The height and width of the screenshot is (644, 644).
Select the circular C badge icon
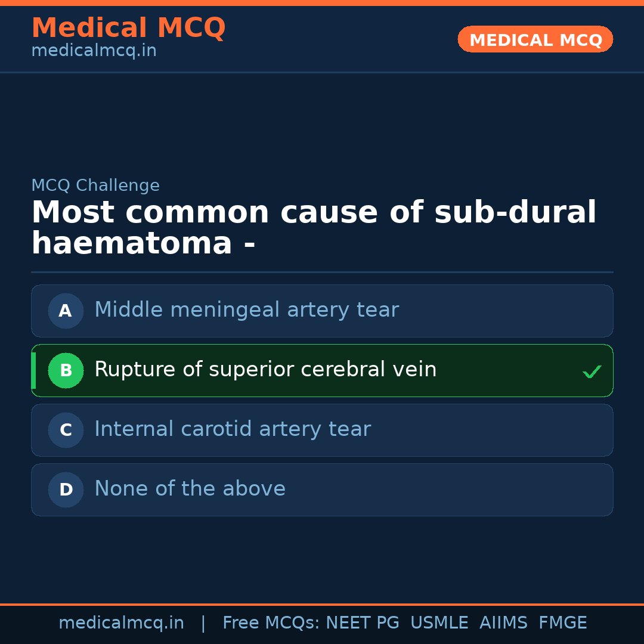66,430
